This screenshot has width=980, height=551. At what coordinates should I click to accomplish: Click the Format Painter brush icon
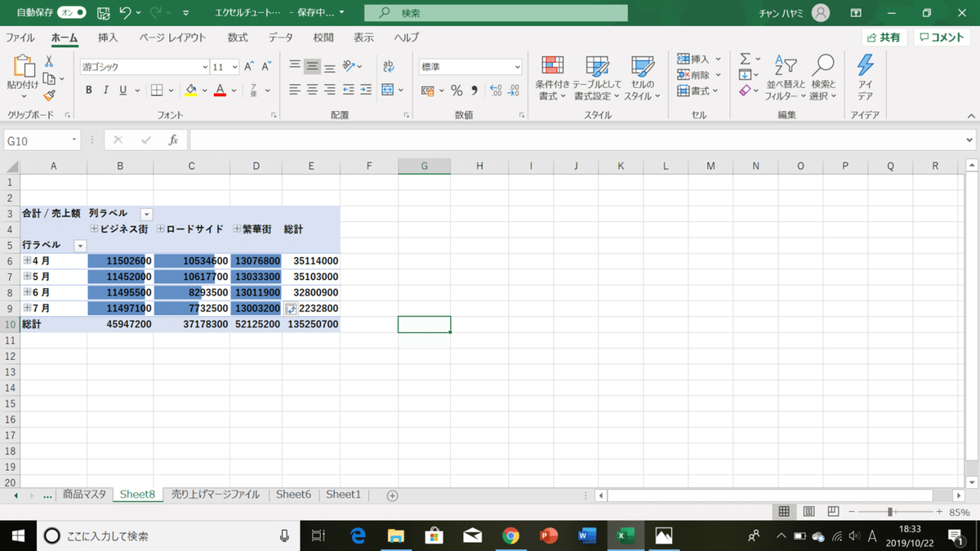tap(48, 96)
